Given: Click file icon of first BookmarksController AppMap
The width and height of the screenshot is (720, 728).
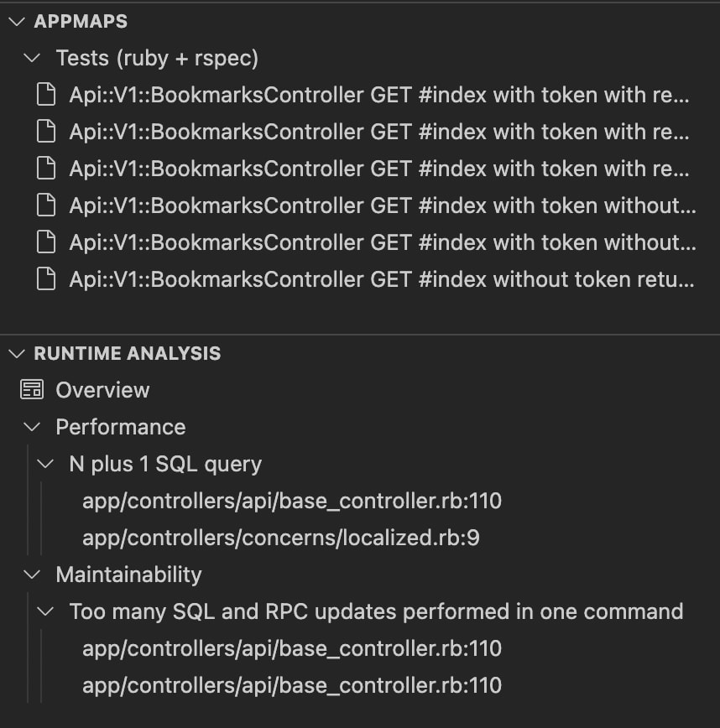Looking at the screenshot, I should click(x=46, y=95).
